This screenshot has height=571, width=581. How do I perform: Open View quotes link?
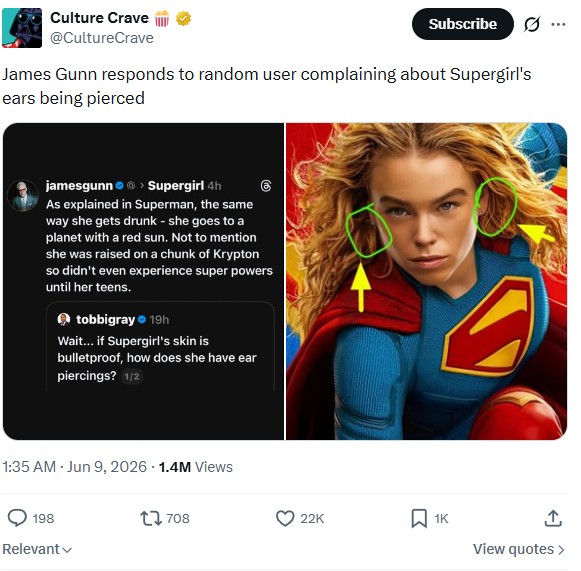(519, 549)
